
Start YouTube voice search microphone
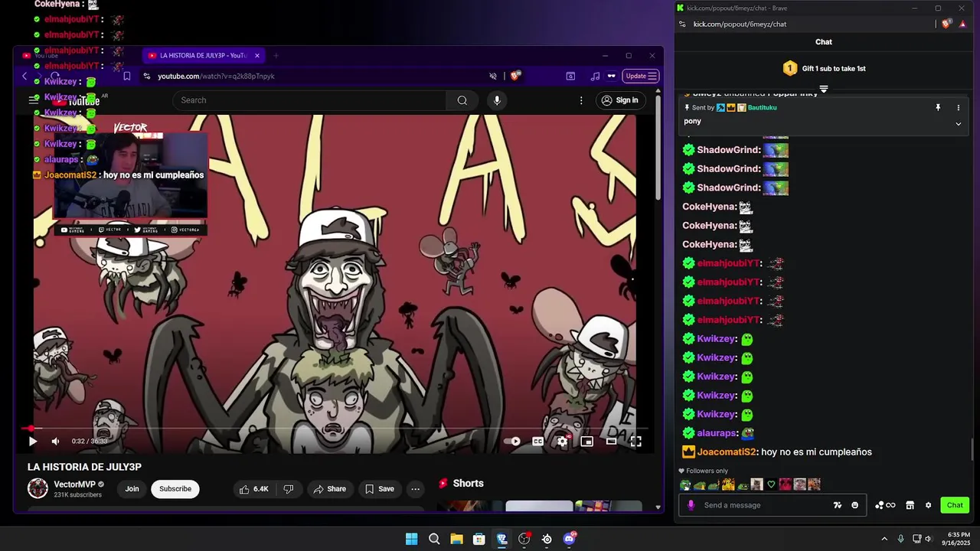coord(497,100)
